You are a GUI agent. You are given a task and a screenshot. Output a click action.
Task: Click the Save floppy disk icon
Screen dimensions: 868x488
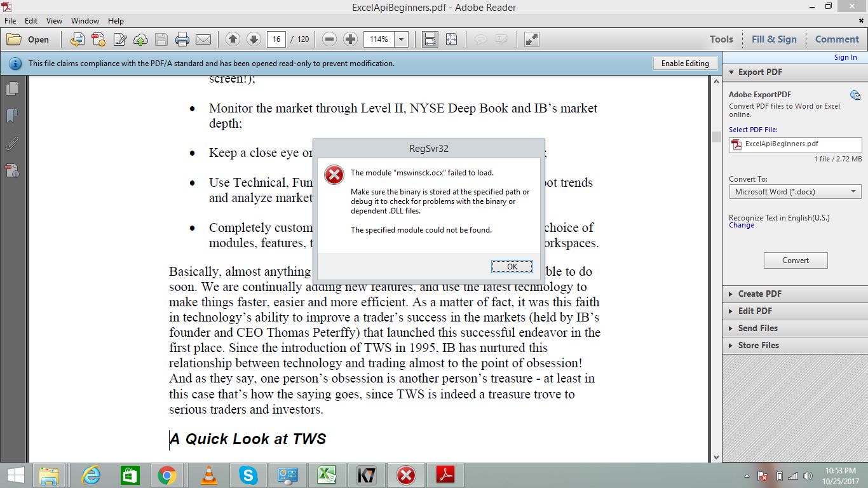click(161, 39)
